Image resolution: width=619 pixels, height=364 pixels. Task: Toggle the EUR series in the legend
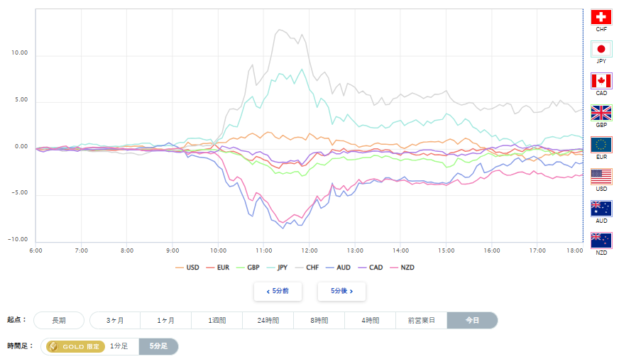coord(217,268)
